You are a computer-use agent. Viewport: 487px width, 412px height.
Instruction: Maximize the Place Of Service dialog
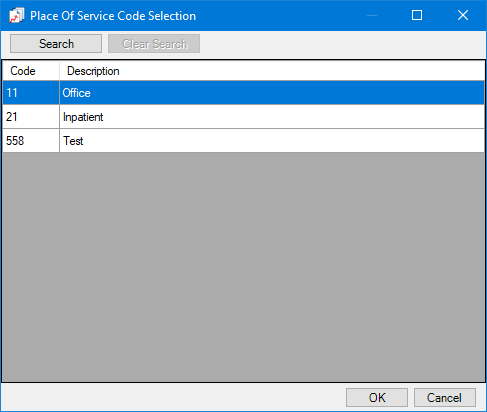(x=417, y=15)
